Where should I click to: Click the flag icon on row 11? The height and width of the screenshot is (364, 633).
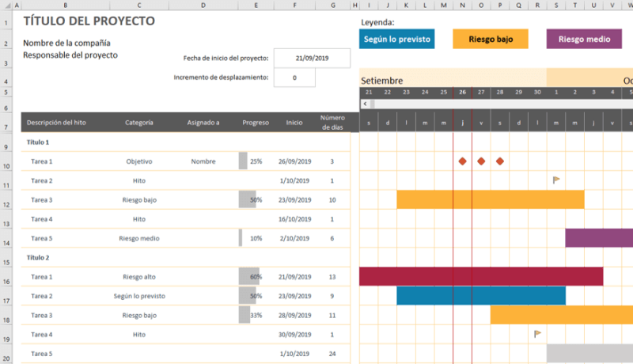pyautogui.click(x=556, y=180)
